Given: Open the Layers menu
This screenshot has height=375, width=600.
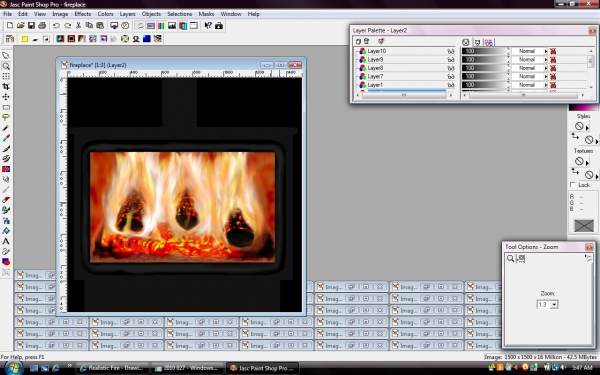Looking at the screenshot, I should pyautogui.click(x=127, y=14).
